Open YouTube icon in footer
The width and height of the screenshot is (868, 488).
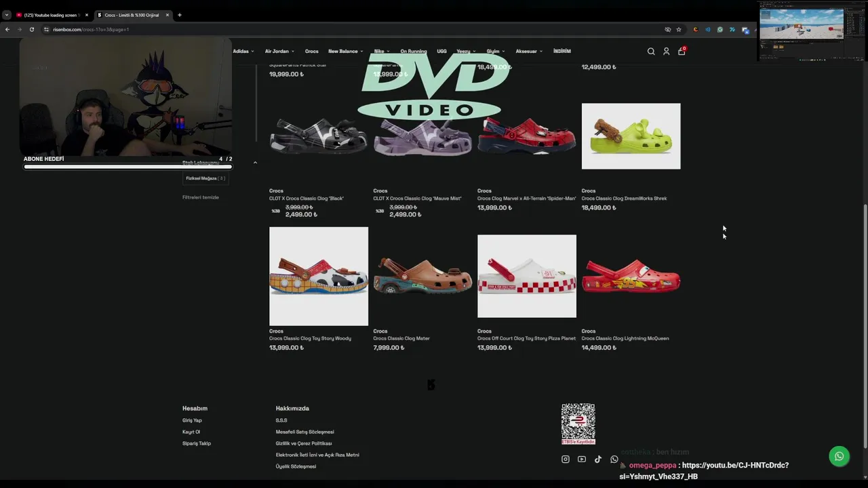(x=581, y=459)
